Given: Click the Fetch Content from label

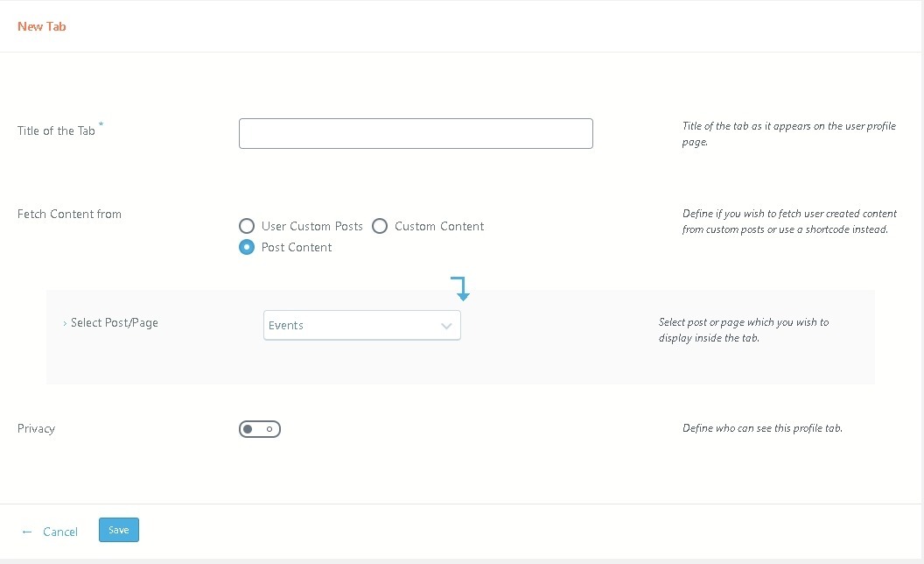Looking at the screenshot, I should tap(69, 214).
